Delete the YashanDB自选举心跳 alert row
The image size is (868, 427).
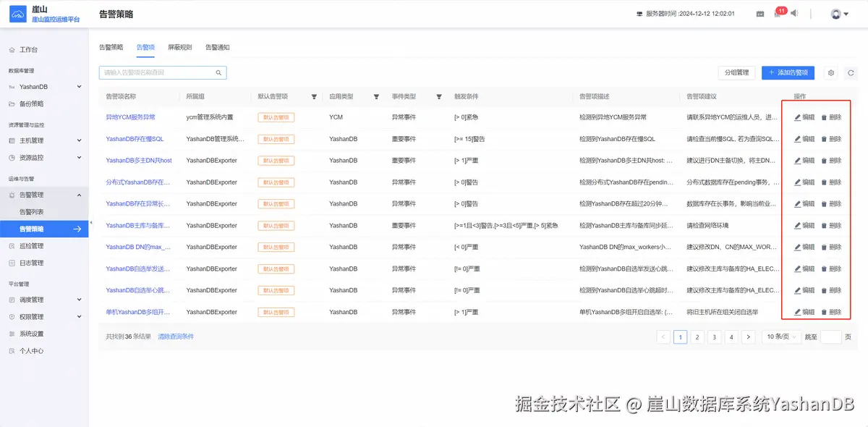click(831, 291)
